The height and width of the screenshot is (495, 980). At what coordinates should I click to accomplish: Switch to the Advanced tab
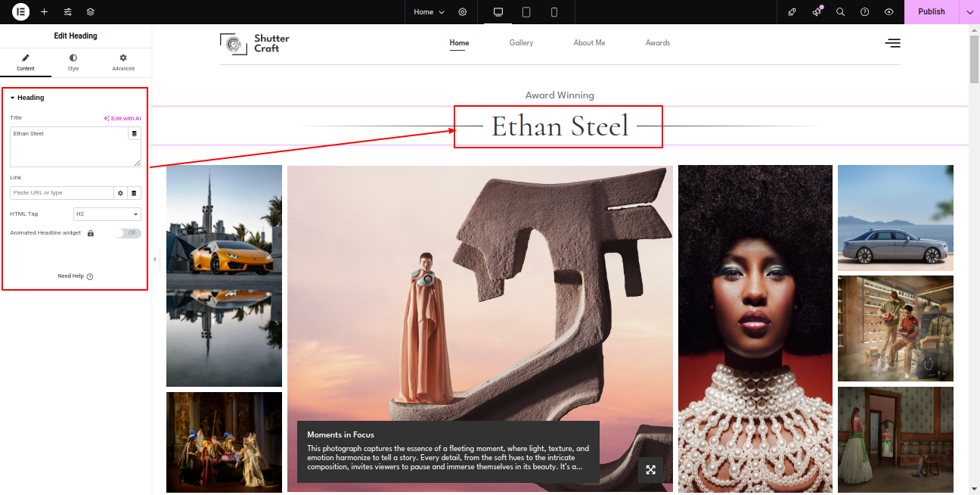tap(123, 63)
